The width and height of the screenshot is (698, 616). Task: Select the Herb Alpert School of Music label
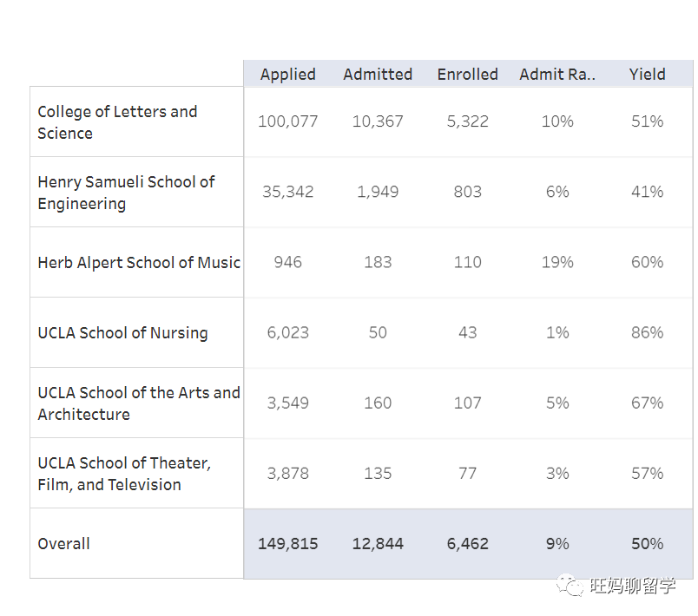coord(139,262)
